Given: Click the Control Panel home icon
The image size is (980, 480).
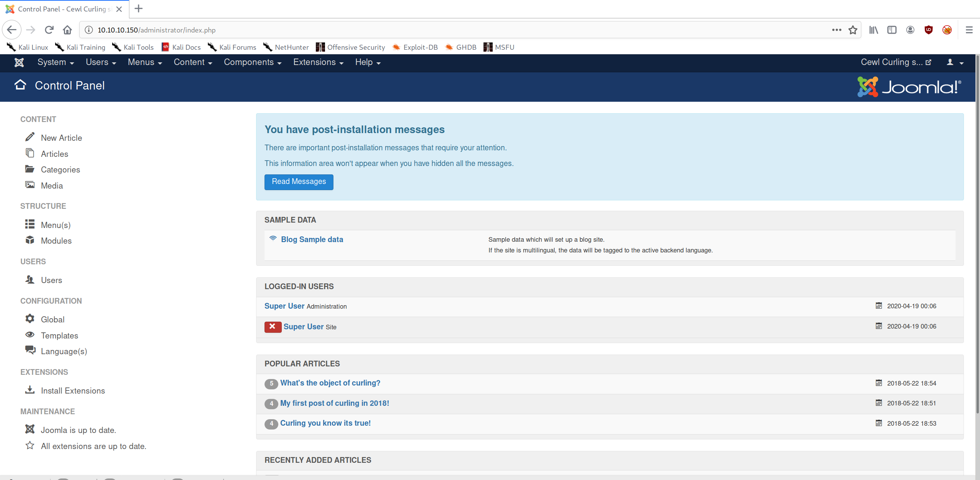Looking at the screenshot, I should click(x=20, y=85).
